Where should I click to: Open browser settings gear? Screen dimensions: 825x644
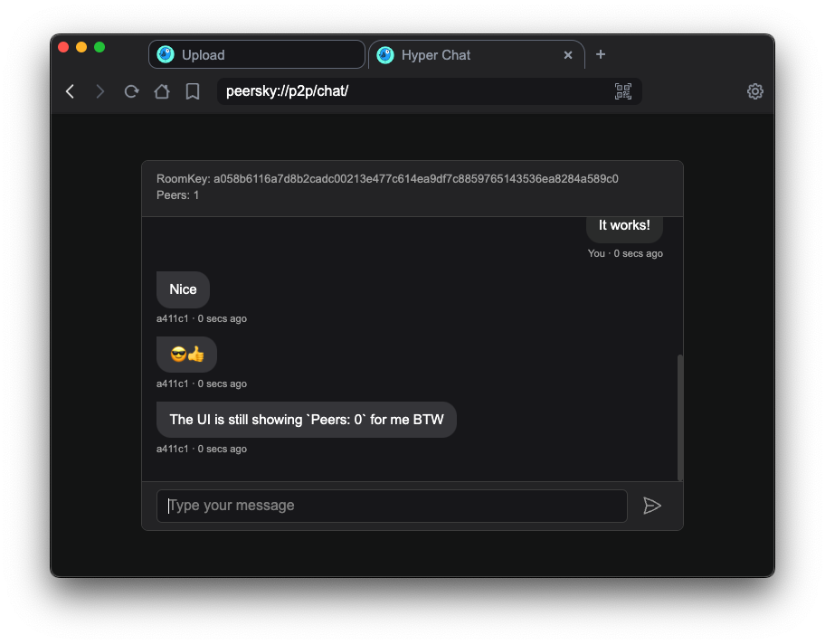[x=755, y=91]
